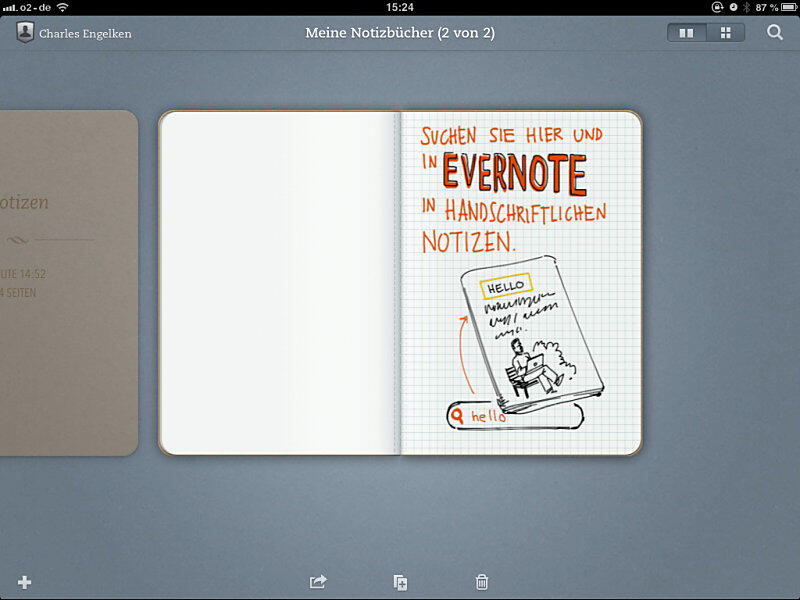This screenshot has width=800, height=600.
Task: Open the blank left notebook page
Action: point(278,283)
